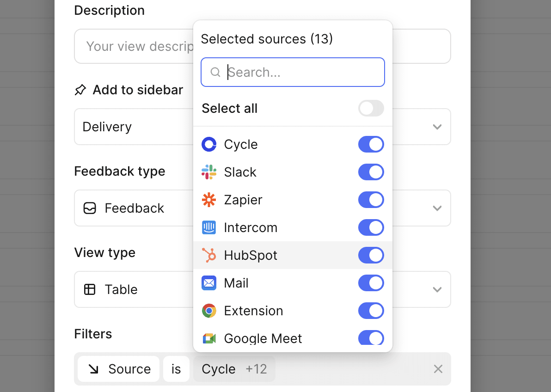The height and width of the screenshot is (392, 551).
Task: Turn off the Google Meet toggle
Action: [x=371, y=337]
